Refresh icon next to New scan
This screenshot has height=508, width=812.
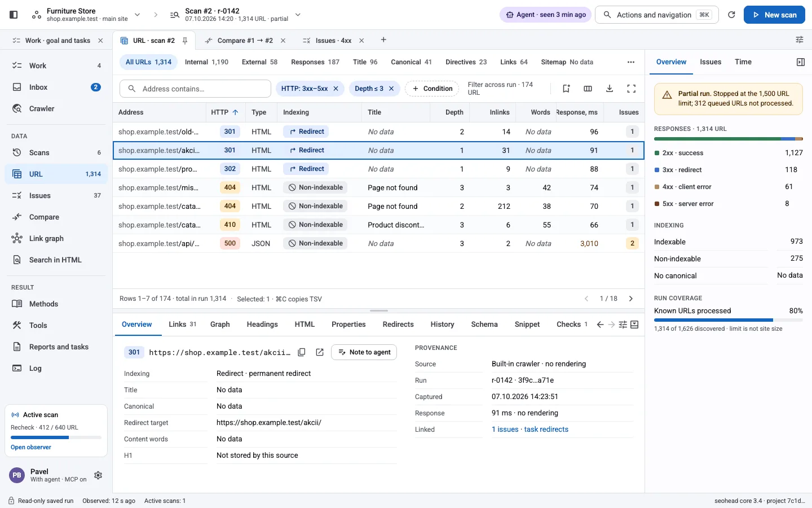coord(731,15)
